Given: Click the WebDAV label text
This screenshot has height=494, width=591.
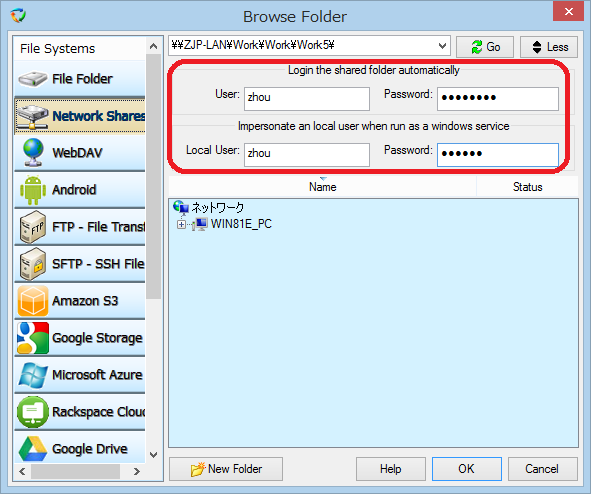Looking at the screenshot, I should (x=77, y=153).
